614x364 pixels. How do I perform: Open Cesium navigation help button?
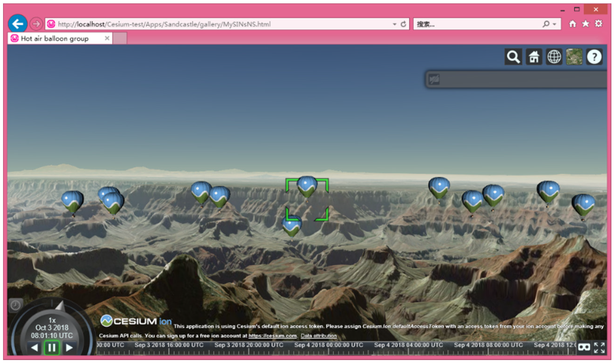pyautogui.click(x=594, y=57)
